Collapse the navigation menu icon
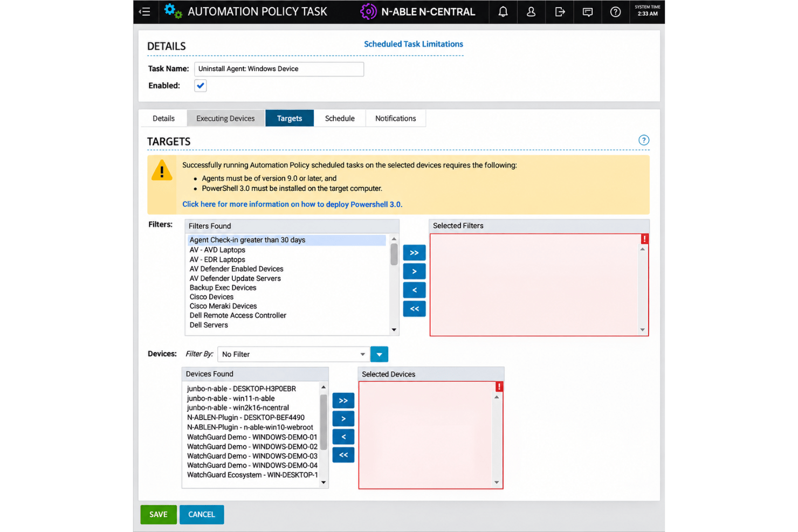This screenshot has height=532, width=798. 145,11
